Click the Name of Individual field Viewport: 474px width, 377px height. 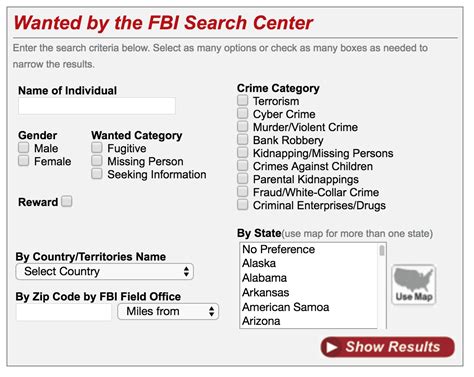[x=97, y=106]
